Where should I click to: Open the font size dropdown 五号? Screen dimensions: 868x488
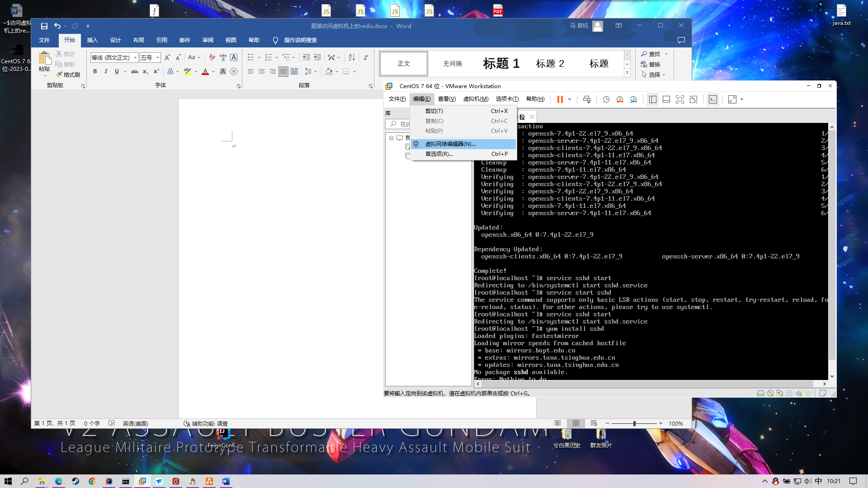click(157, 57)
